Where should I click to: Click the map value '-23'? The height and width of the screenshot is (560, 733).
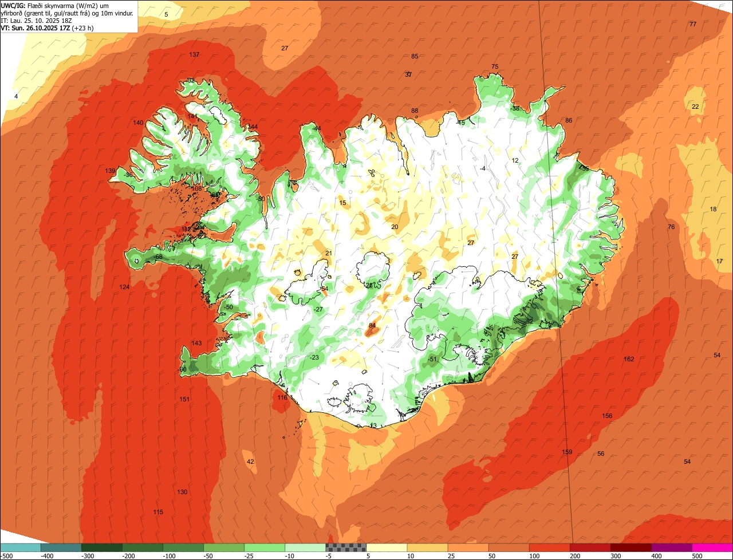coord(314,357)
